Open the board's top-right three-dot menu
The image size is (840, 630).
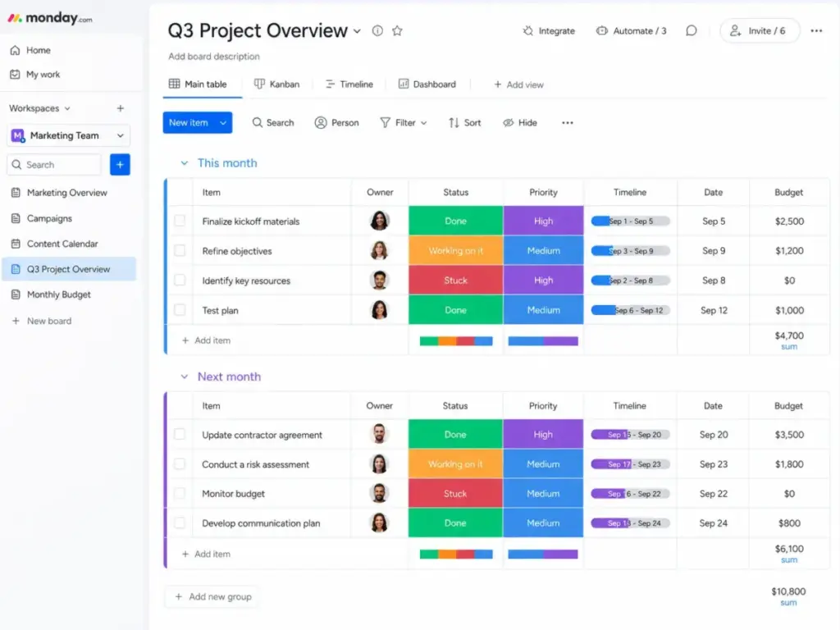pyautogui.click(x=816, y=30)
